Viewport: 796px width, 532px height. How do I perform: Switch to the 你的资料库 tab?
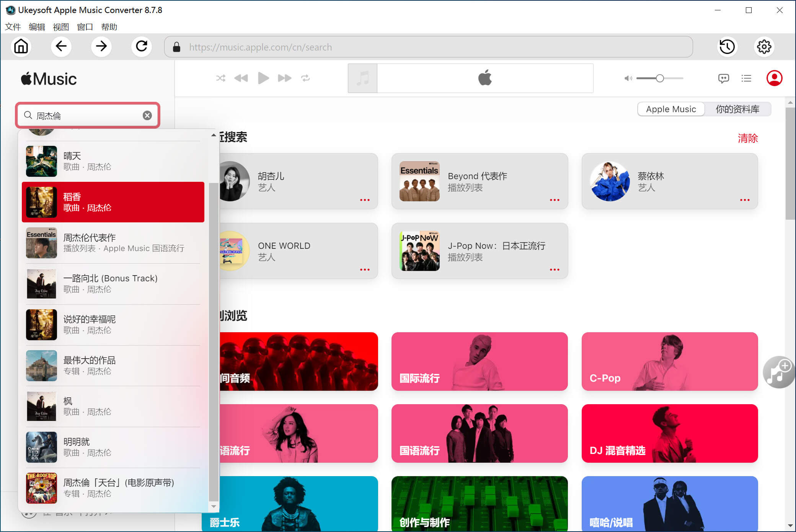[737, 109]
